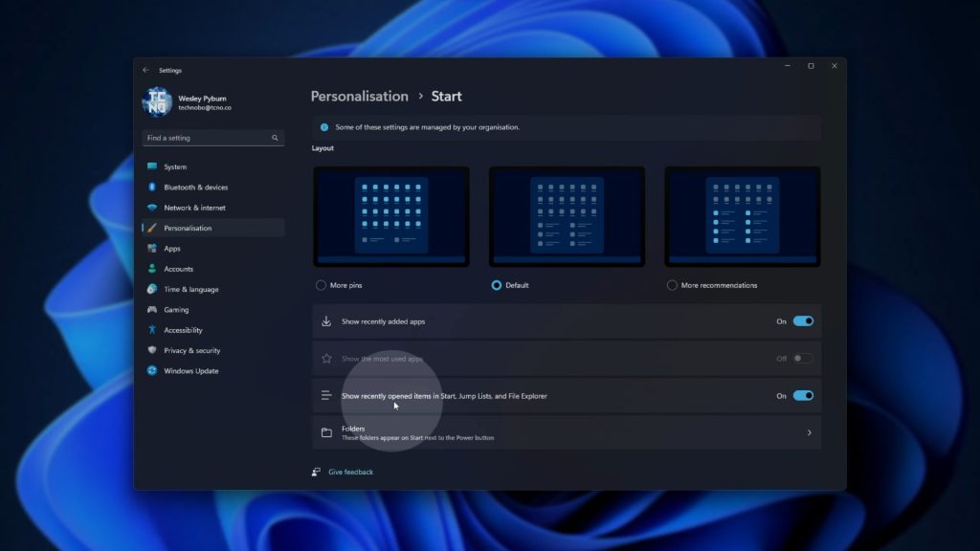Click the Gaming controller icon

click(152, 310)
